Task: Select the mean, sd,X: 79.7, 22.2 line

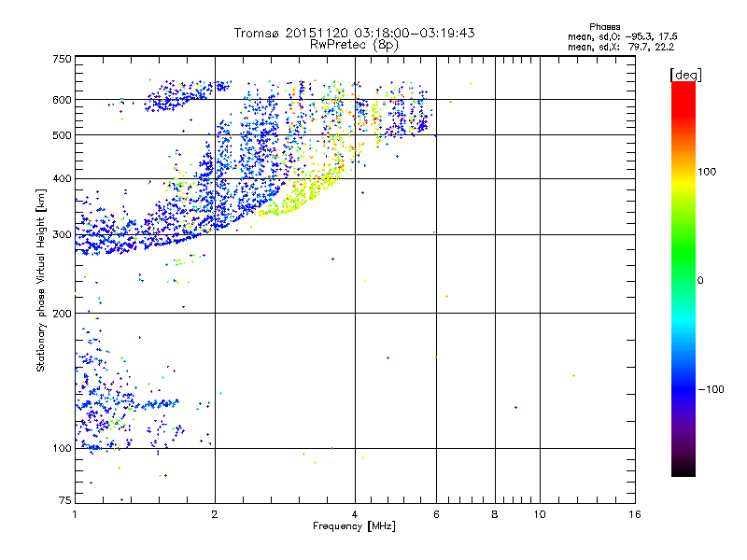Action: (x=621, y=48)
